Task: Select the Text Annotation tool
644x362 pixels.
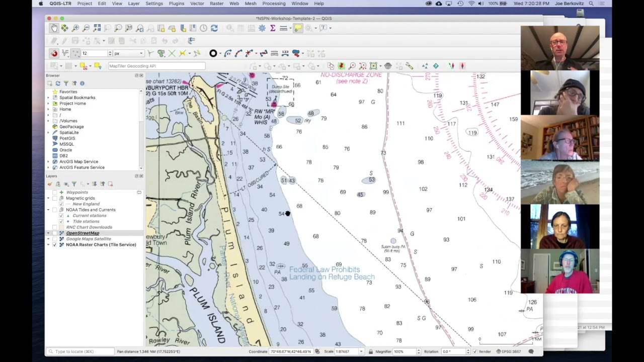Action: point(324,28)
